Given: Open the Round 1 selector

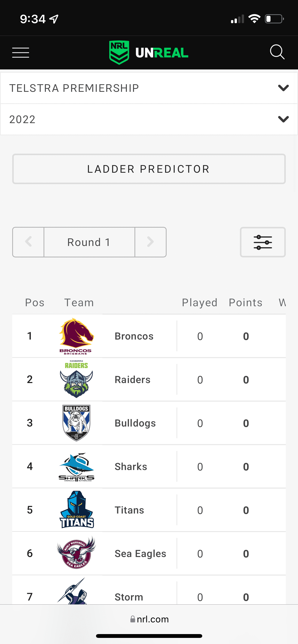Looking at the screenshot, I should [89, 242].
